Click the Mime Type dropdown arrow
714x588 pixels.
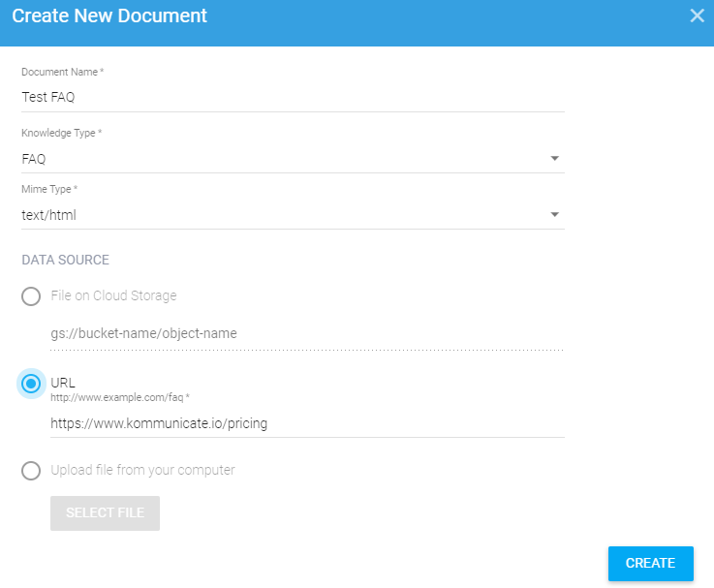[x=554, y=215]
